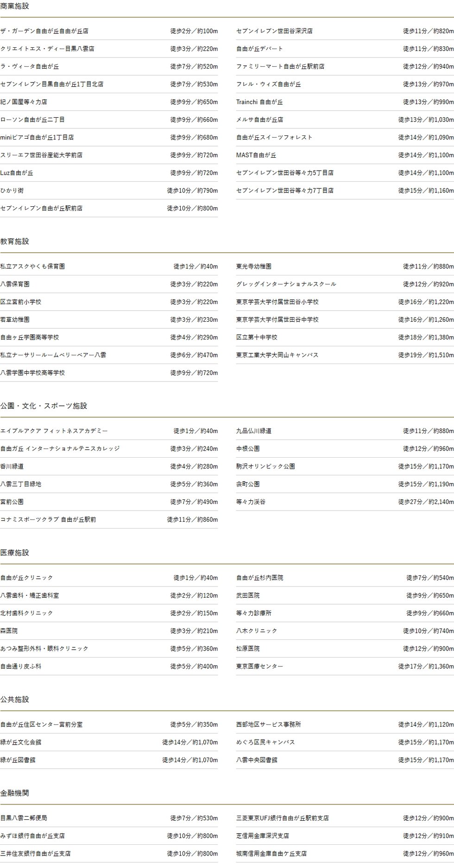
Task: Click 武田医院 entry
Action: pos(345,595)
